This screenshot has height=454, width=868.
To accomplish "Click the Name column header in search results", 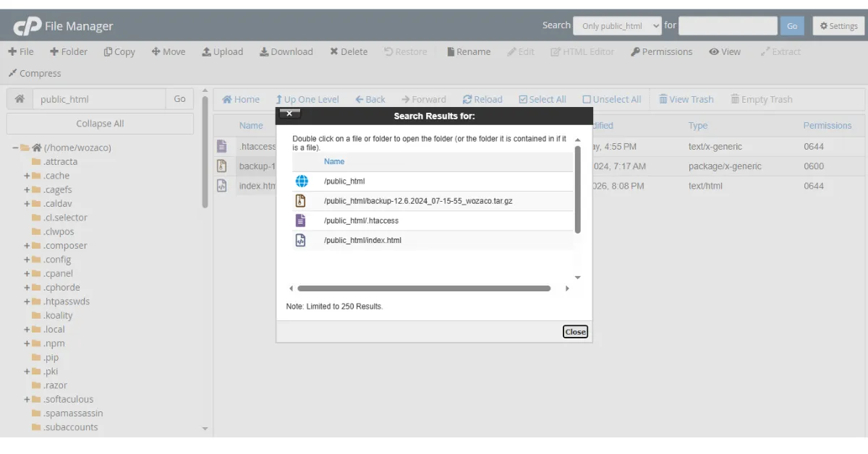I will pos(334,161).
